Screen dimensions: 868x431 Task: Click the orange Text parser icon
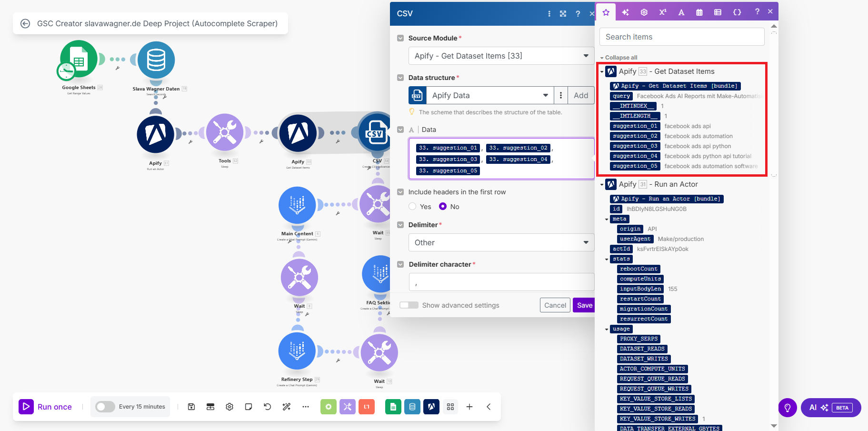coord(367,407)
